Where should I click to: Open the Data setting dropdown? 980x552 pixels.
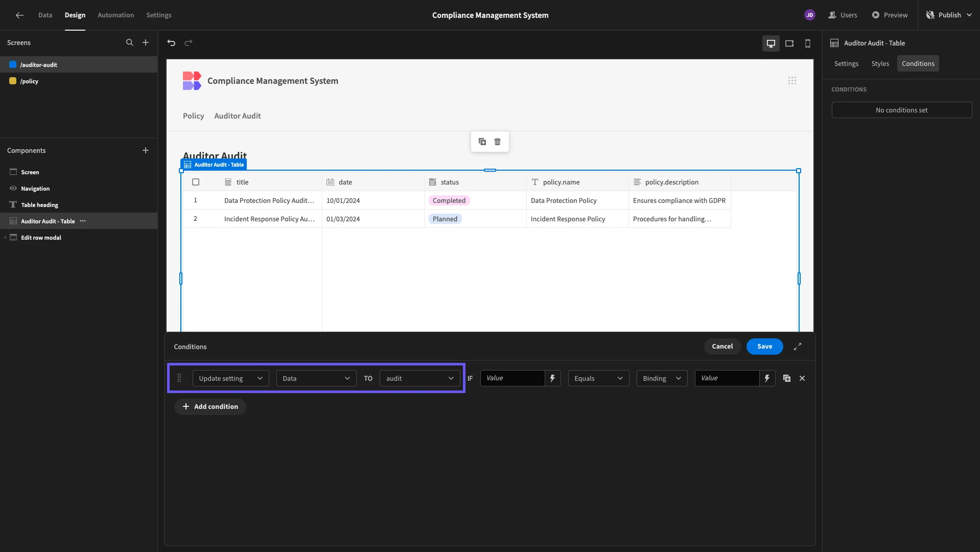pos(316,378)
